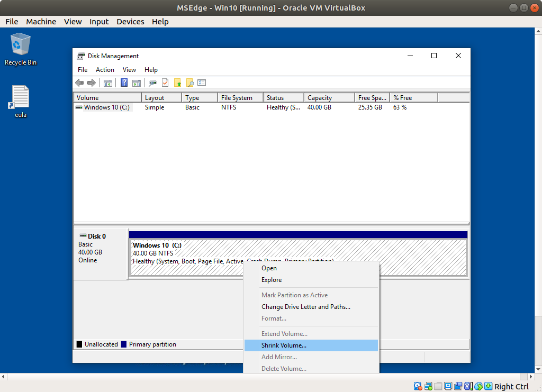The image size is (542, 392).
Task: Select the eula shortcut on the desktop
Action: pos(21,102)
